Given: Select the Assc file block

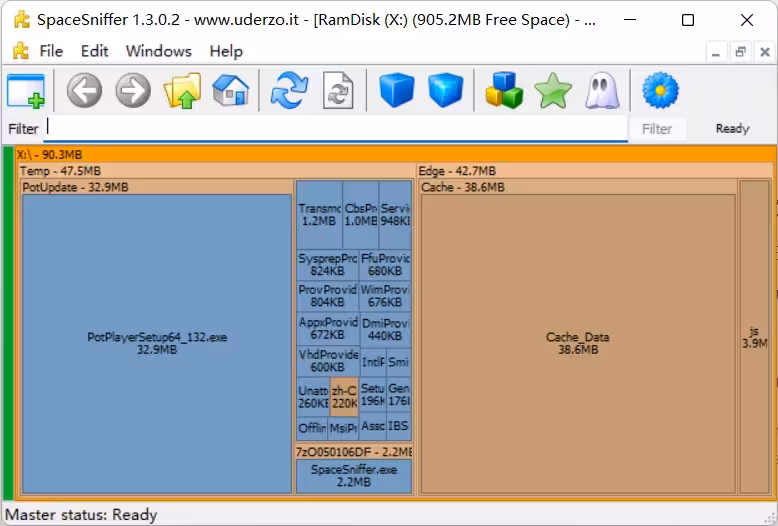Looking at the screenshot, I should [x=373, y=426].
